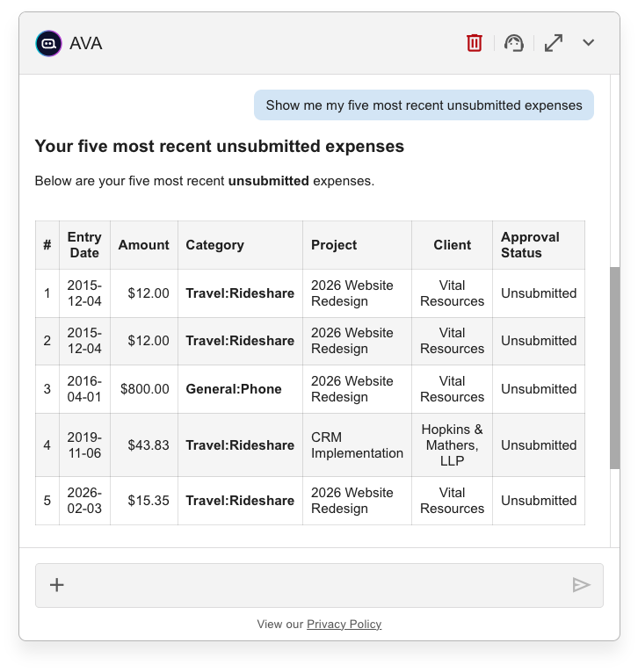This screenshot has height=672, width=638.
Task: Click the Amount column header
Action: click(x=144, y=245)
